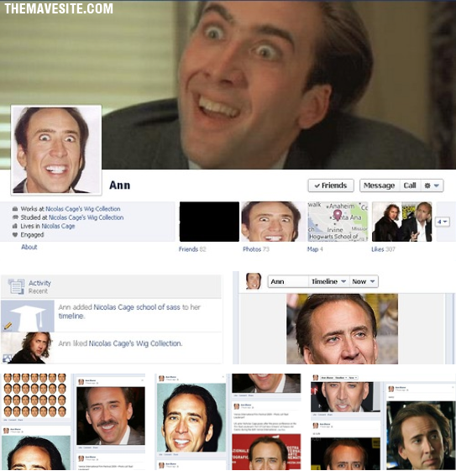Click the Call button
Screen dimensions: 456x476
pos(410,186)
